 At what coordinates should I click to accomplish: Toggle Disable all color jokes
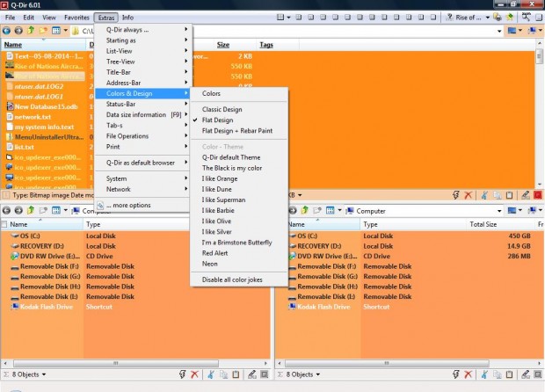point(232,279)
